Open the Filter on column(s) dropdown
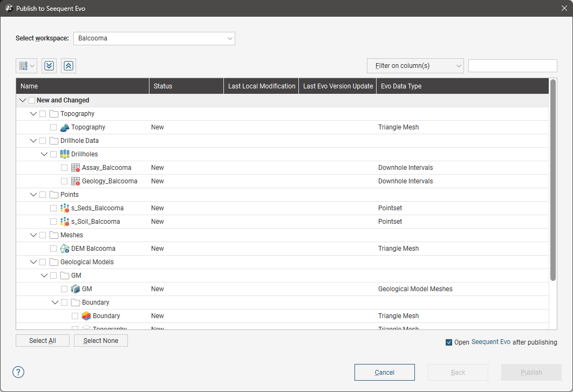Viewport: 573px width, 392px height. (x=415, y=66)
